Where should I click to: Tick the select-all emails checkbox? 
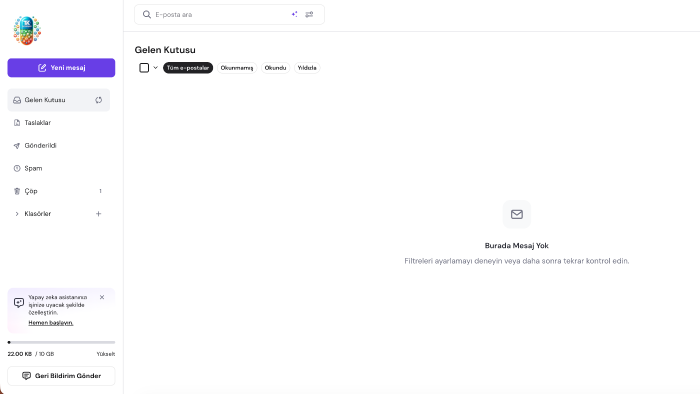tap(144, 68)
